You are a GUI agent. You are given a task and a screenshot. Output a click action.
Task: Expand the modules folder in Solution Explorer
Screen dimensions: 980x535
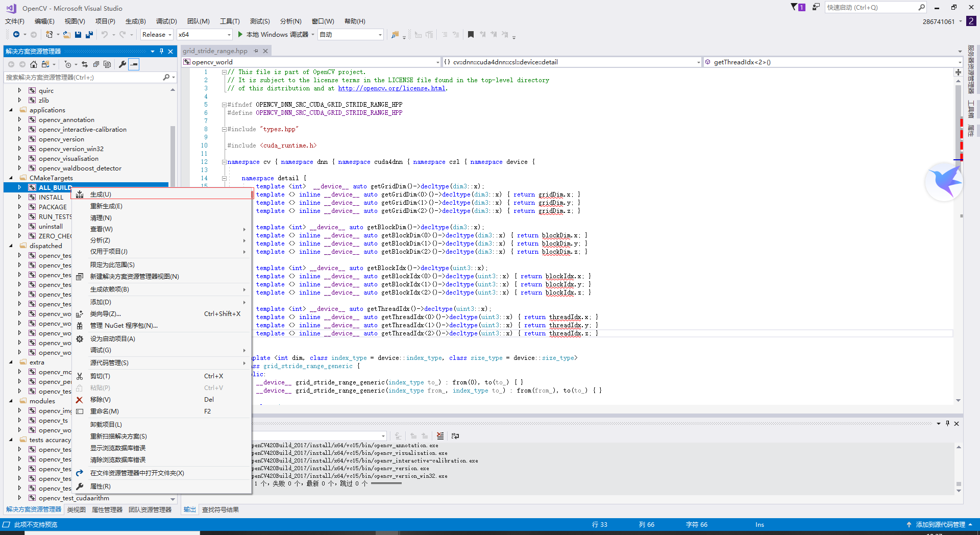click(x=11, y=401)
